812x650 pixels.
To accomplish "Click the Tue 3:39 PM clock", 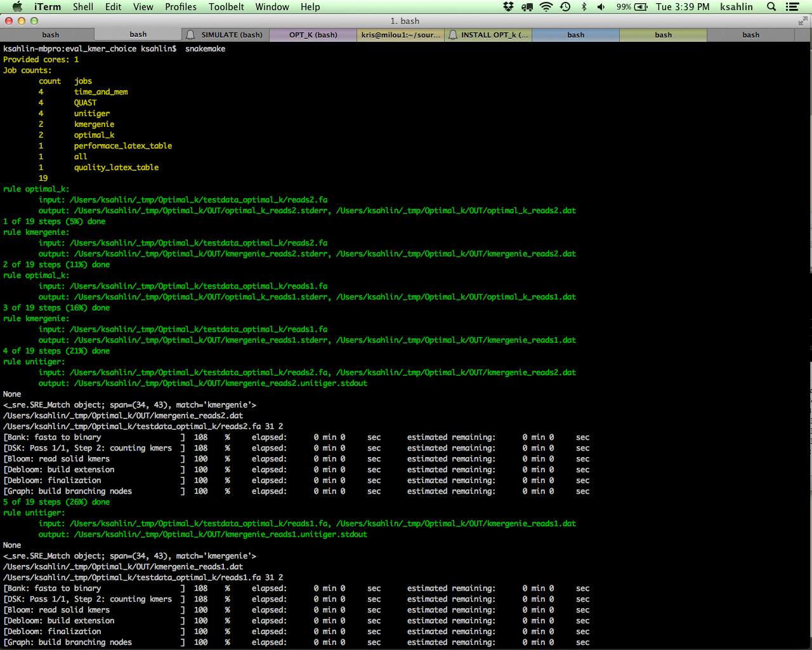I will coord(683,6).
